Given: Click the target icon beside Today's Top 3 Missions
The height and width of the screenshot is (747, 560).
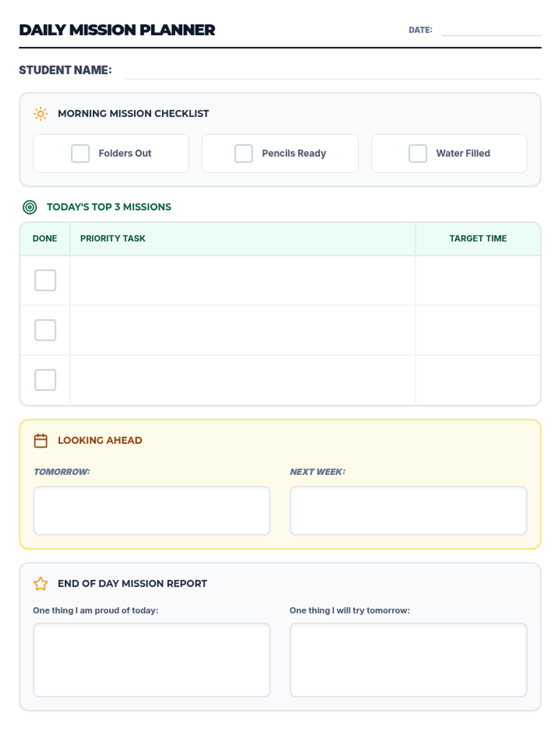Looking at the screenshot, I should (30, 207).
